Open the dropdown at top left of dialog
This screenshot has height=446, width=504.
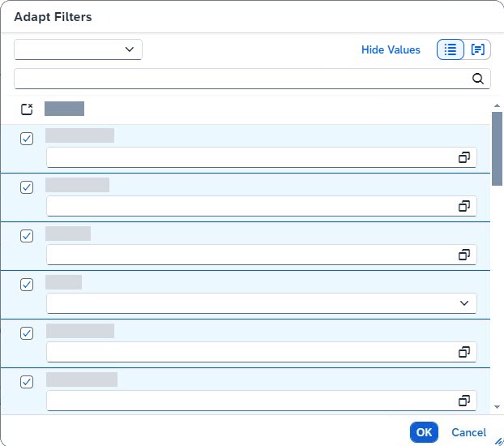point(79,49)
